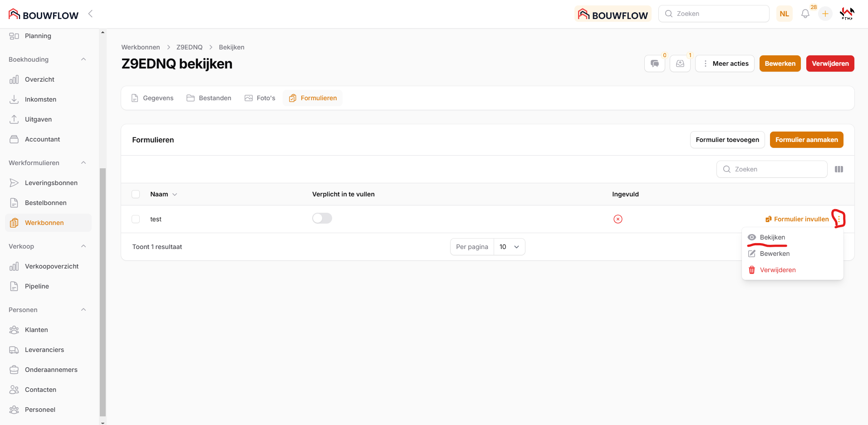Open the per pagina dropdown
The image size is (868, 425).
pos(509,247)
